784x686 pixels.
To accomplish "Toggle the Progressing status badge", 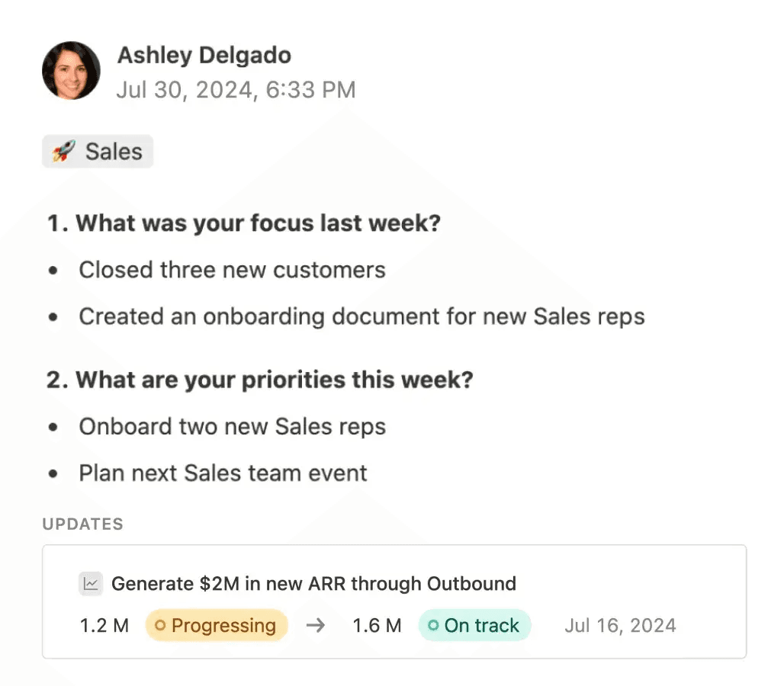I will (217, 625).
